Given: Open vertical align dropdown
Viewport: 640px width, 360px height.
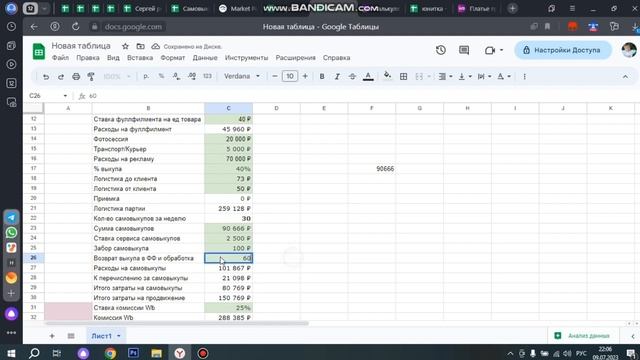Looking at the screenshot, I should point(464,76).
